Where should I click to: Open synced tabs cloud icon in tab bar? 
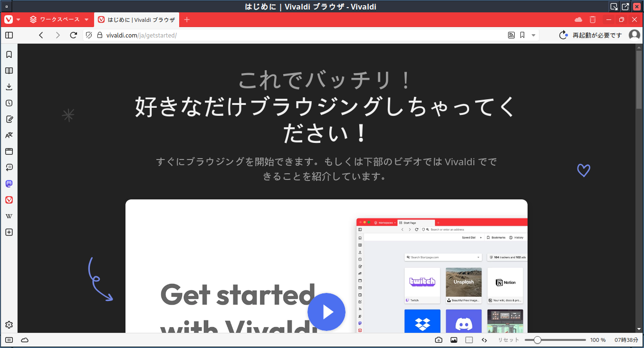578,19
